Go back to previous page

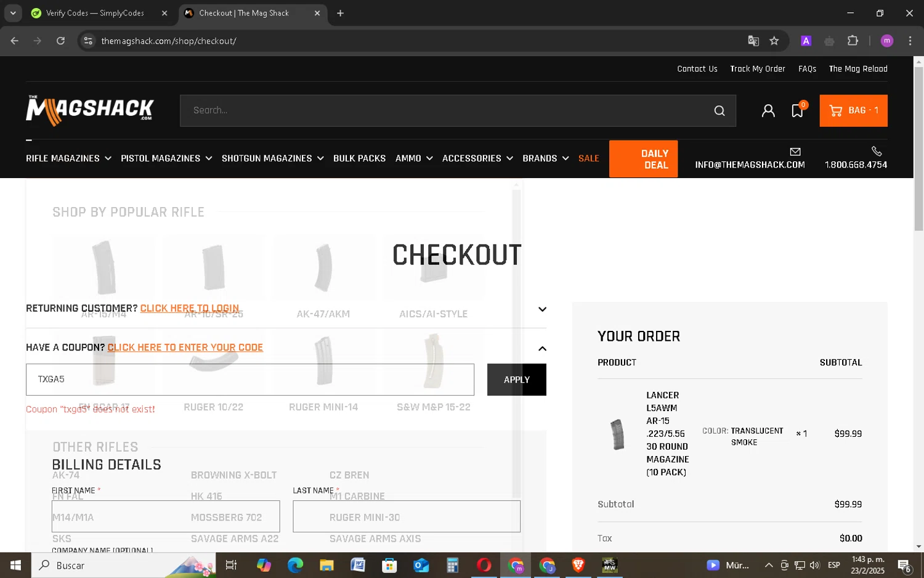click(15, 41)
